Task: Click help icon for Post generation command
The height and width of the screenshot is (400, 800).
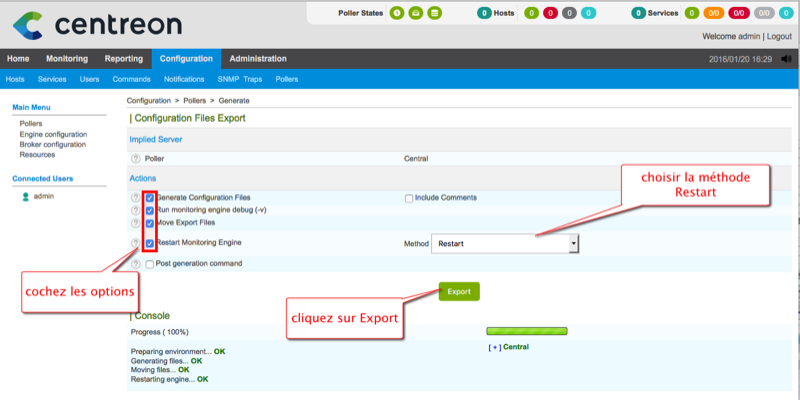Action: [135, 264]
